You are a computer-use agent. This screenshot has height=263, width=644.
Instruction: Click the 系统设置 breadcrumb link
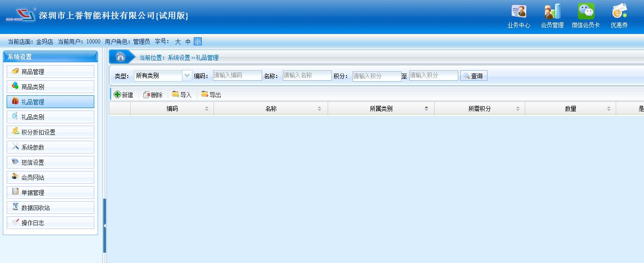point(179,58)
